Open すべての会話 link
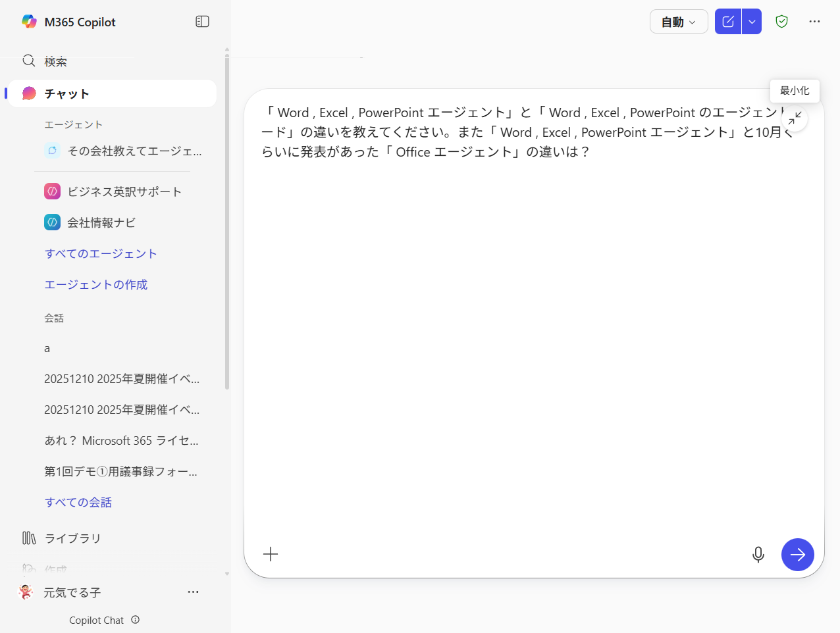 tap(78, 502)
